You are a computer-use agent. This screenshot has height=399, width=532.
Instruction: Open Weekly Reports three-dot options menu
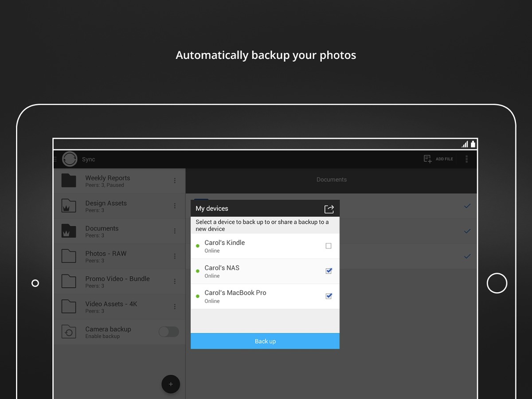click(x=175, y=180)
